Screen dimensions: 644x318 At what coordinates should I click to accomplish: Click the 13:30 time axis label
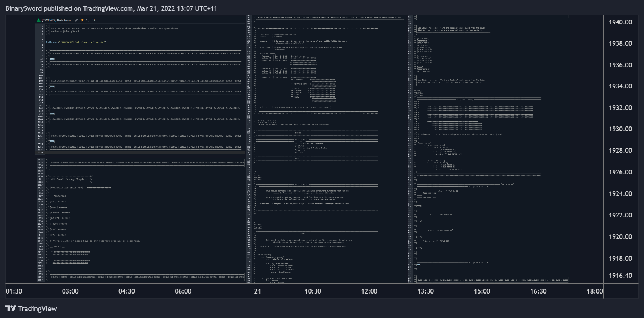click(426, 291)
